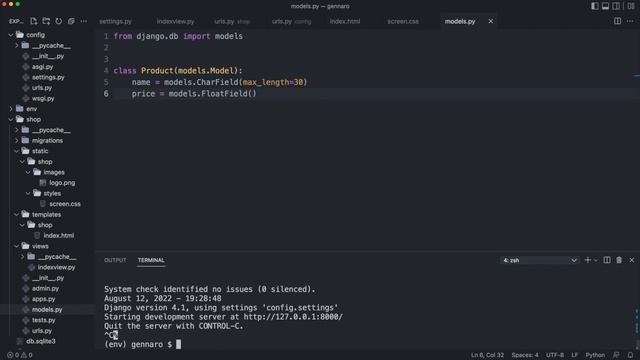The image size is (640, 360).
Task: Switch to index.html tab
Action: click(x=345, y=21)
